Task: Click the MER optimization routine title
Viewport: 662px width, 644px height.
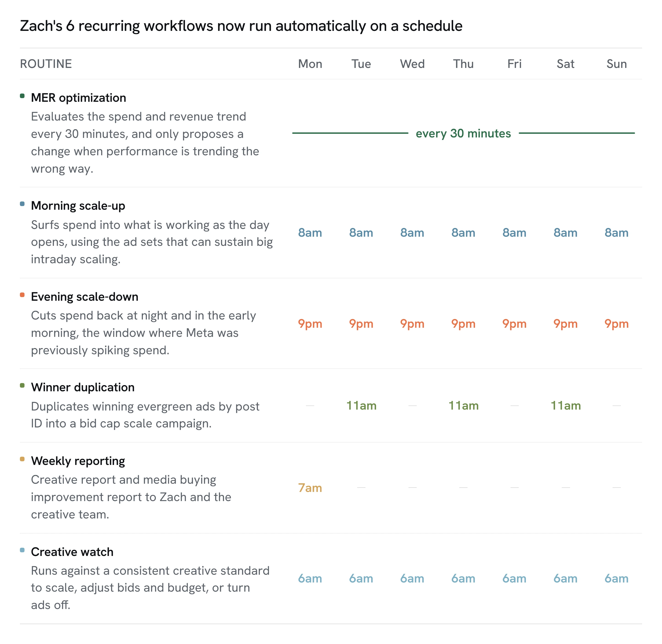Action: [x=78, y=98]
